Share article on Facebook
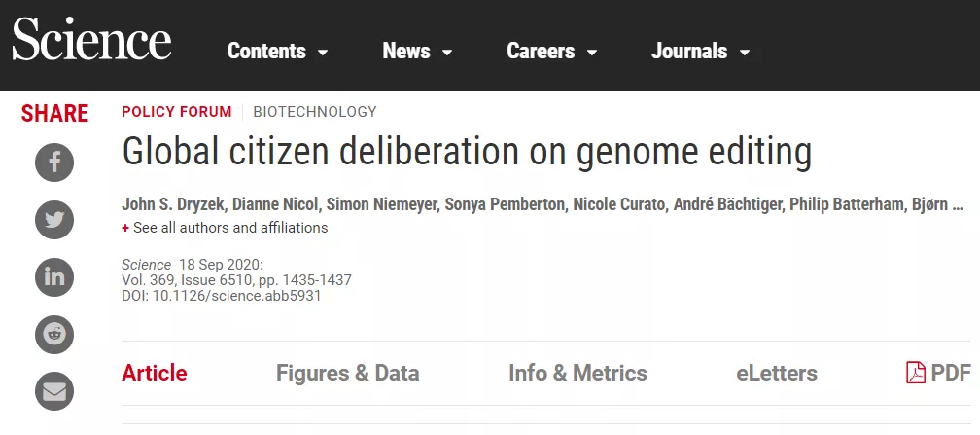 pos(54,162)
